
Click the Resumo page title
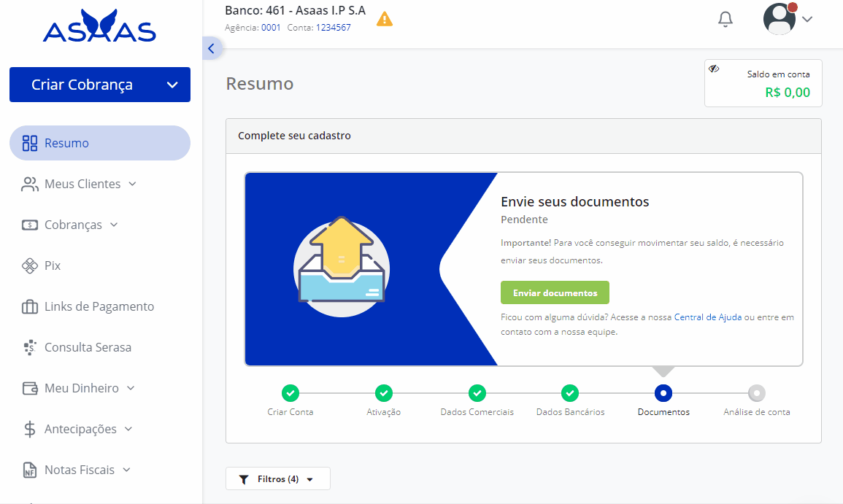click(x=260, y=84)
